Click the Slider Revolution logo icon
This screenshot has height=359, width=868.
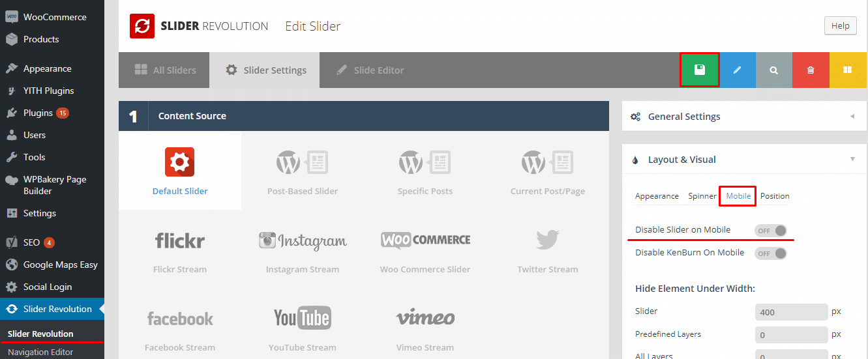[x=142, y=26]
